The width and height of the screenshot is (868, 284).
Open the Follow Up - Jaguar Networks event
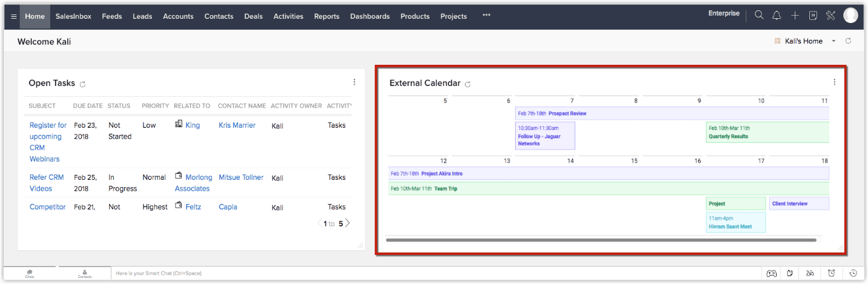[x=545, y=136]
